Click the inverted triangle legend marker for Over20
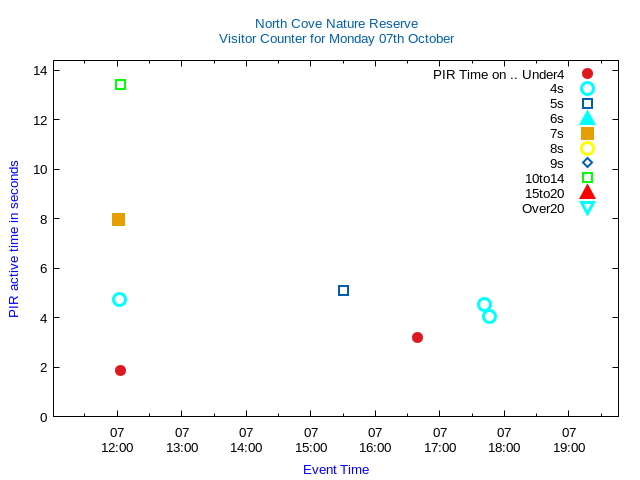The image size is (640, 480). (587, 208)
